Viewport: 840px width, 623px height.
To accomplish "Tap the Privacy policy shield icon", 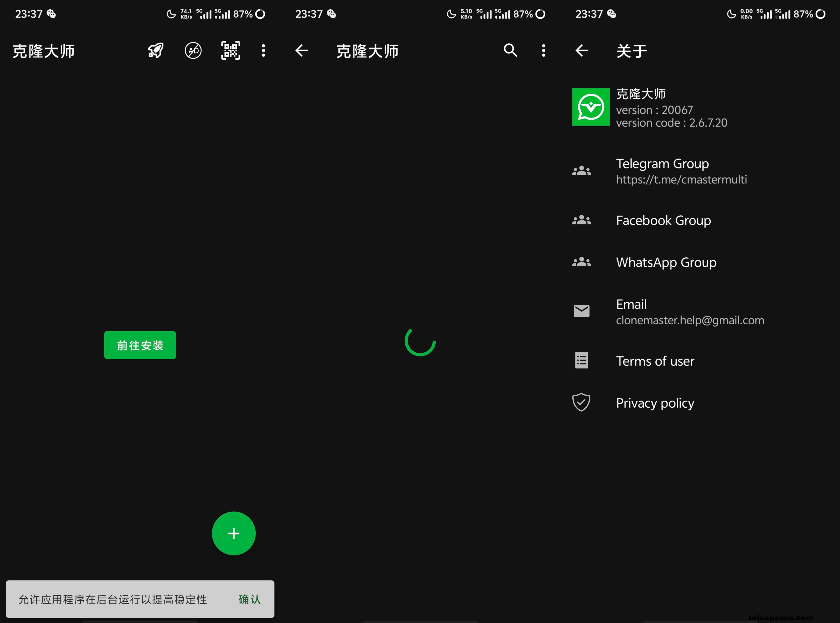I will (x=581, y=402).
